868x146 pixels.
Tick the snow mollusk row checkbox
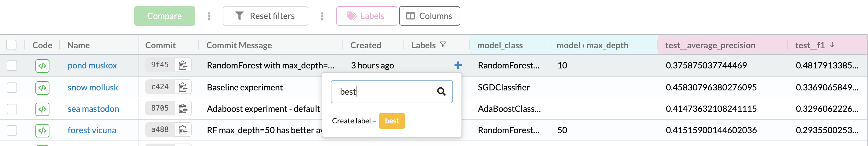[x=12, y=88]
